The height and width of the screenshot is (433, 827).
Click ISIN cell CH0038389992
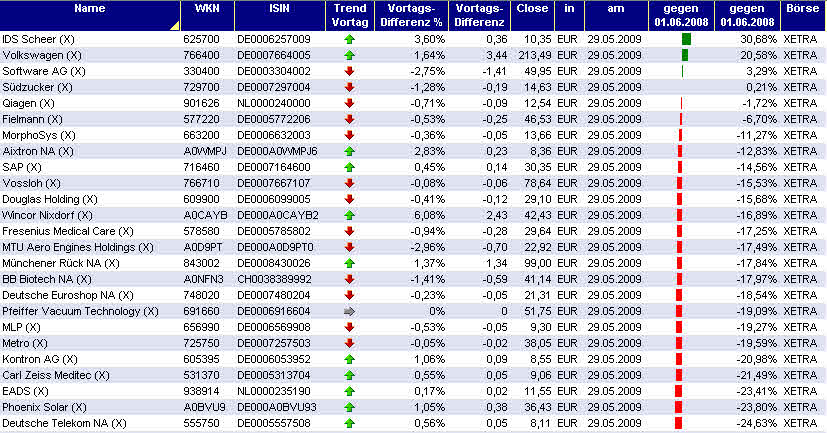274,279
